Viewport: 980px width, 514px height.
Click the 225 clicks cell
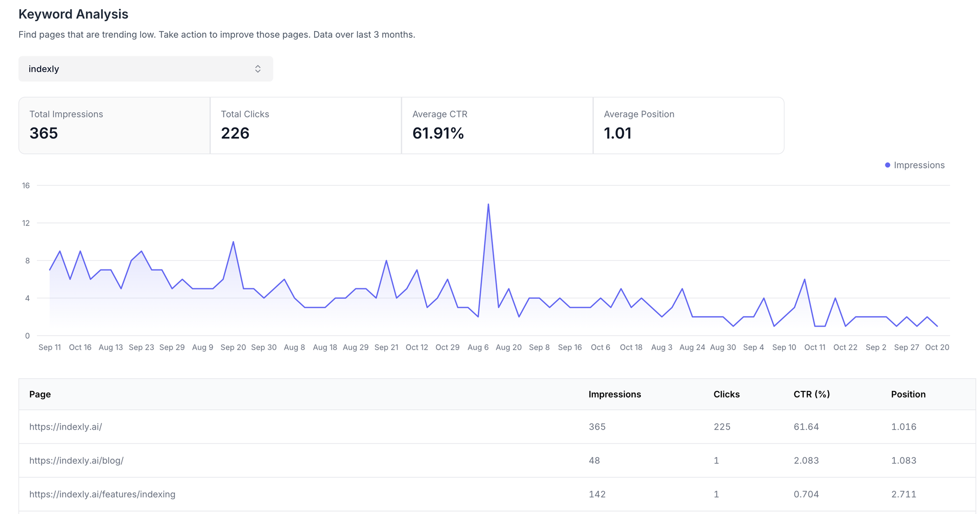pyautogui.click(x=722, y=427)
